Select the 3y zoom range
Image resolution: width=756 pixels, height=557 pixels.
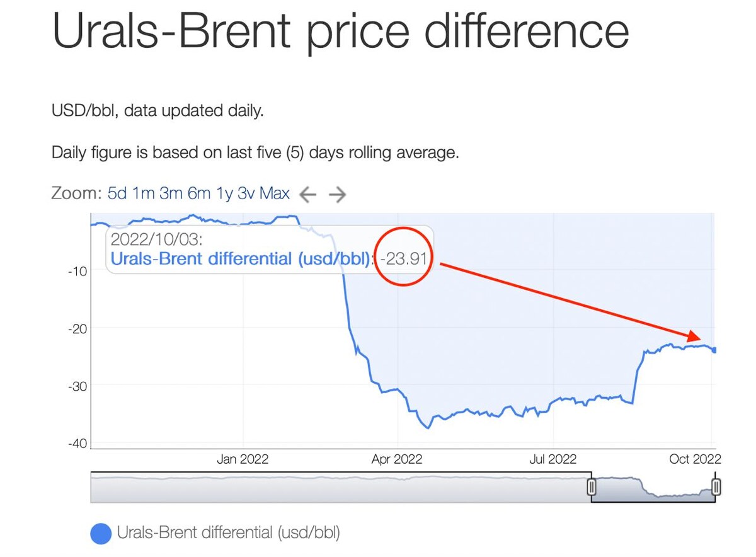click(246, 193)
